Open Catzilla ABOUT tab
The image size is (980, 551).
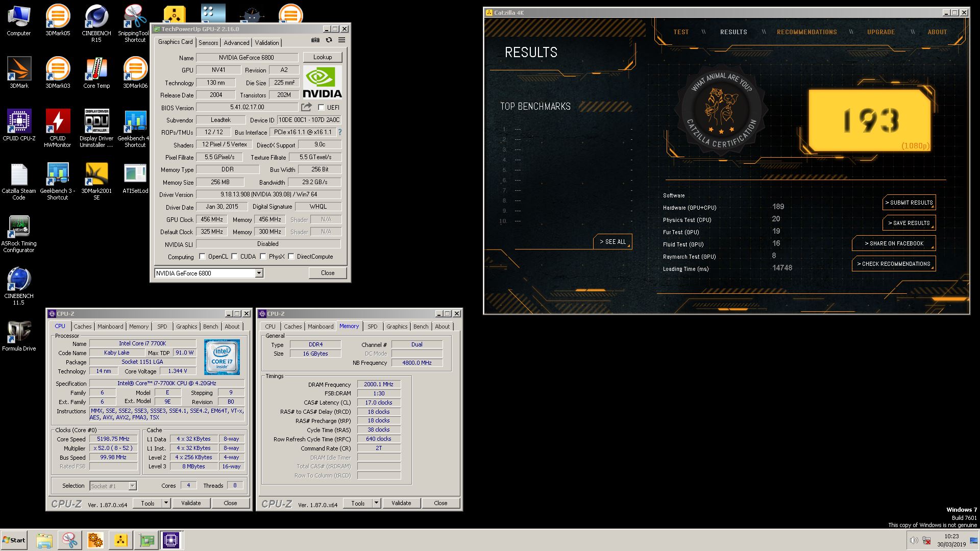point(937,32)
